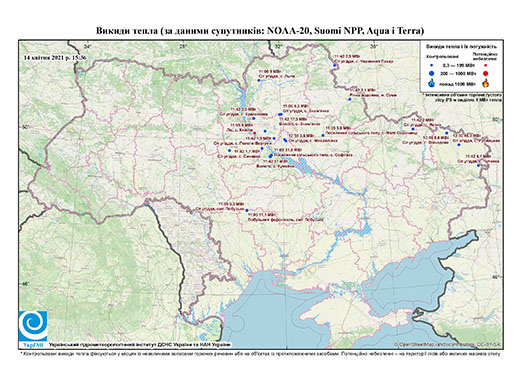520x368 pixels.
Task: Select the blue marker by Красилівка label
Action: (x=254, y=118)
